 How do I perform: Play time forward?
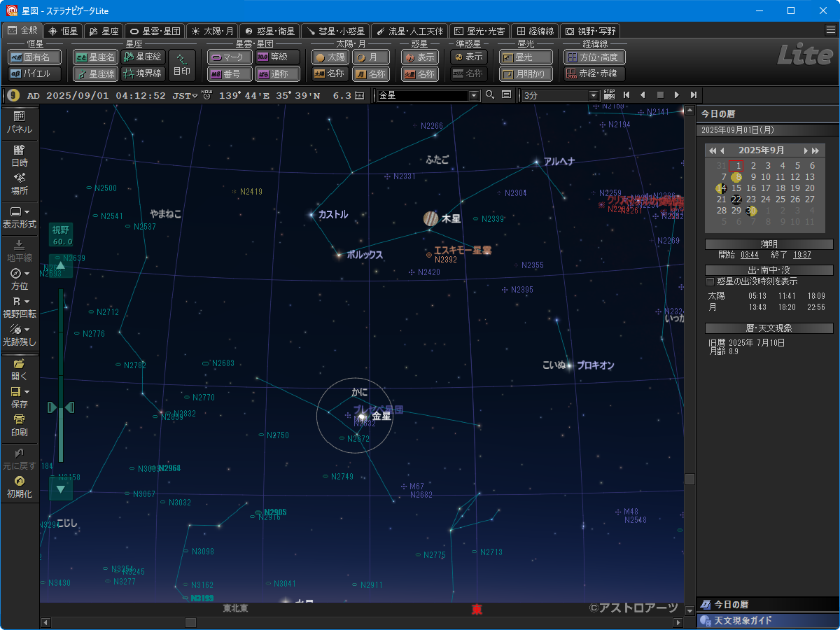click(x=676, y=95)
